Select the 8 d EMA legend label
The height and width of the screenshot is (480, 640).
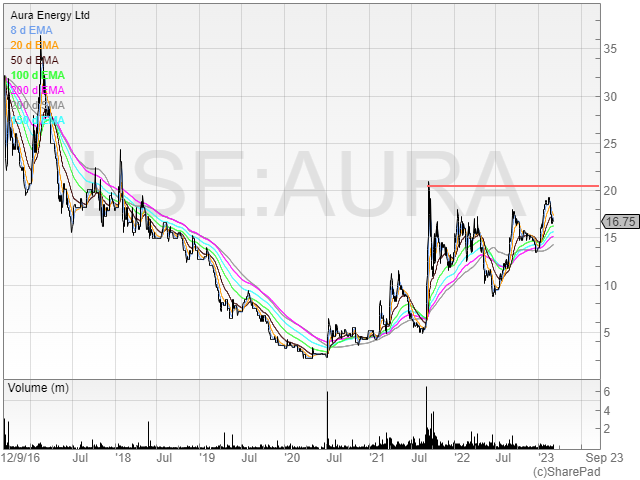31,31
